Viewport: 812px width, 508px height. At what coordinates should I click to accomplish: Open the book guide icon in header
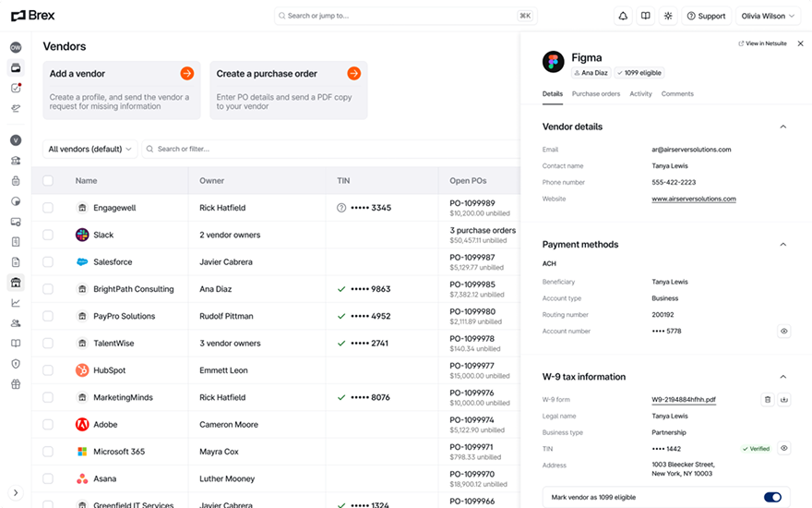(x=645, y=16)
